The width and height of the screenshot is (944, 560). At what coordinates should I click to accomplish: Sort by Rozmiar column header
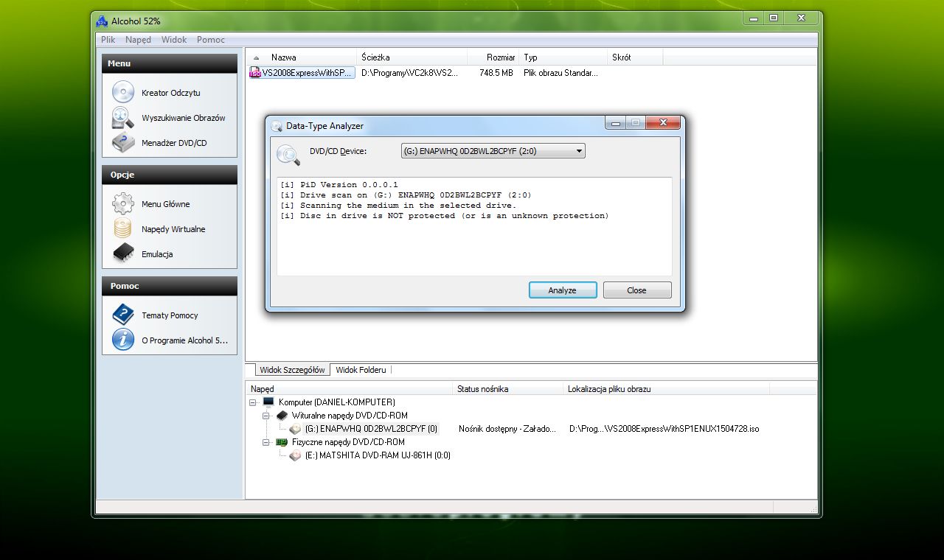pyautogui.click(x=493, y=57)
